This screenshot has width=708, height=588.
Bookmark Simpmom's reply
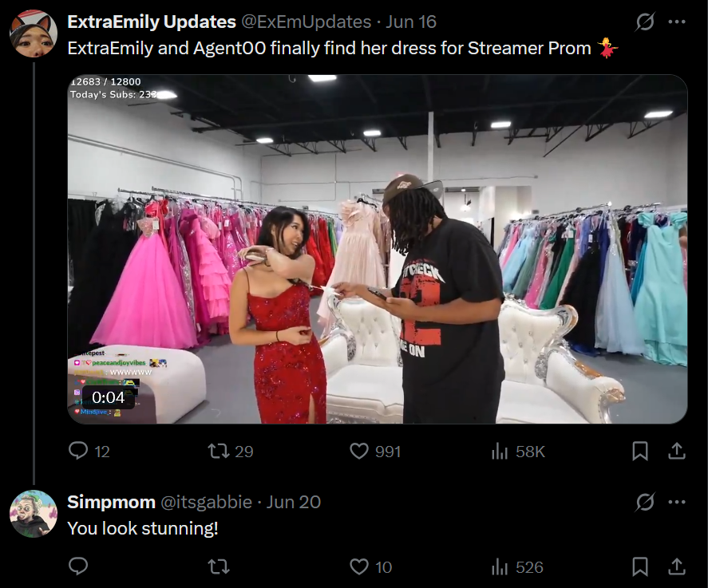click(640, 566)
